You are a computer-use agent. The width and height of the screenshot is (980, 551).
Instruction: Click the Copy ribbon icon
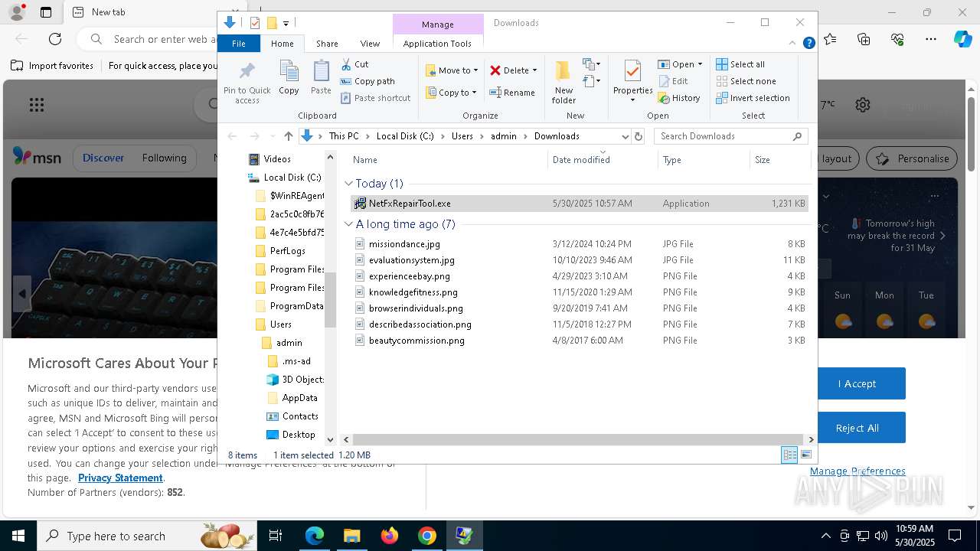click(x=289, y=78)
